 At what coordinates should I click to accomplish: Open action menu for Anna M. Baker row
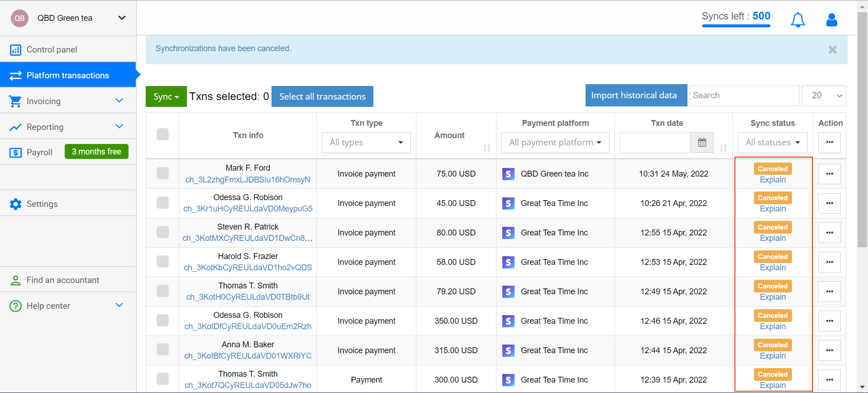[x=830, y=350]
